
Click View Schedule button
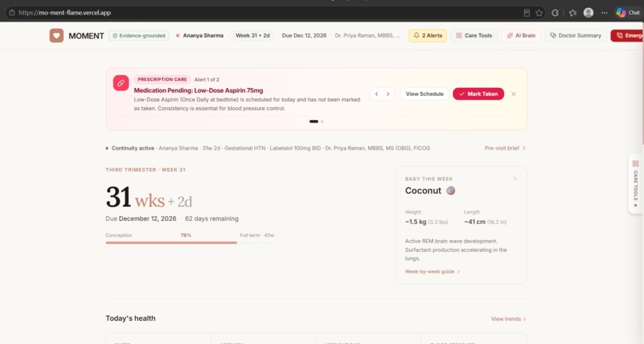click(x=424, y=94)
